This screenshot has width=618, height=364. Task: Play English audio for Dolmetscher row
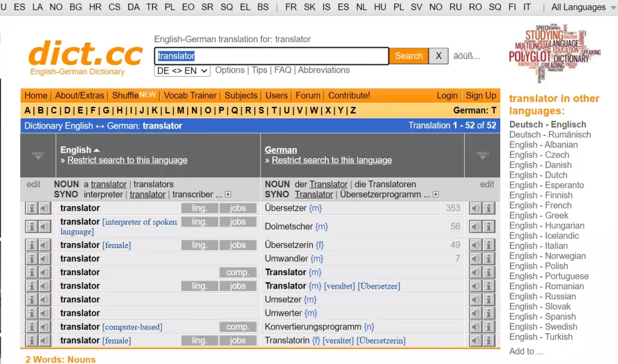(45, 226)
